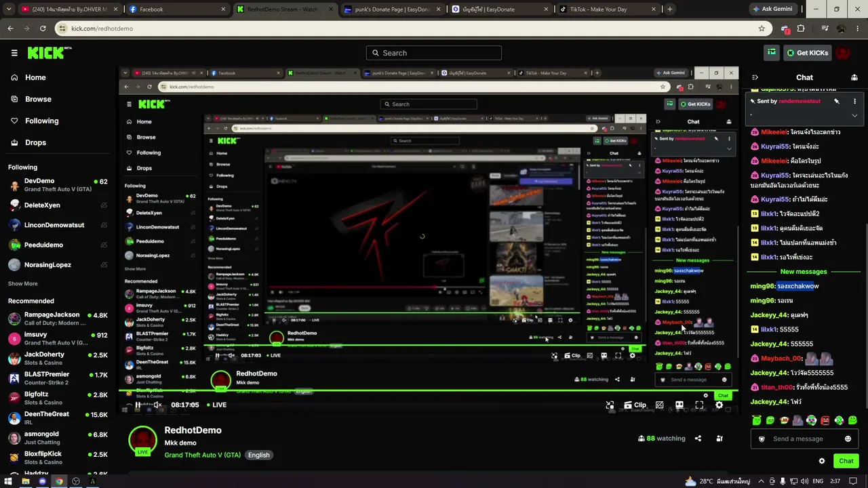This screenshot has height=488, width=868.
Task: Click the browser back arrow
Action: (x=10, y=28)
